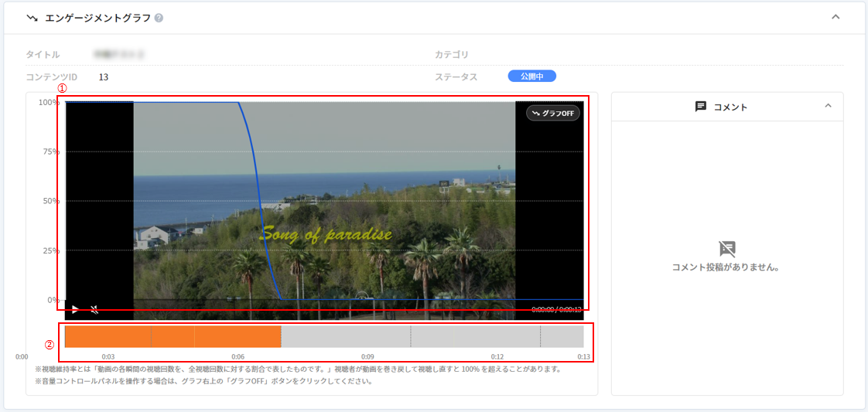The image size is (868, 412).
Task: Click the trend icon before エンゲージメントグラフ title
Action: pos(32,18)
